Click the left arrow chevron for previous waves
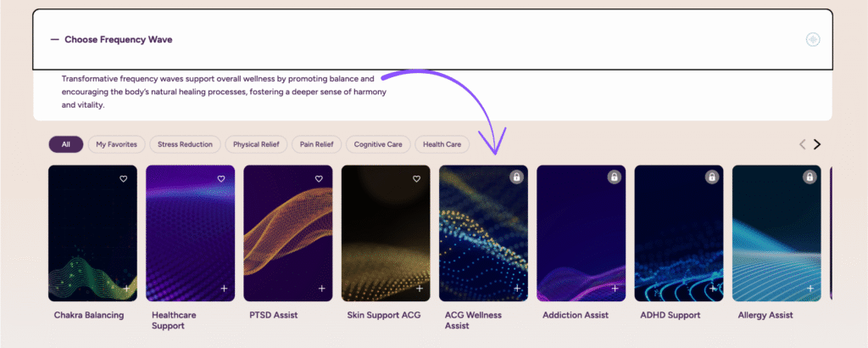Screen dimensions: 868x348 pos(803,144)
